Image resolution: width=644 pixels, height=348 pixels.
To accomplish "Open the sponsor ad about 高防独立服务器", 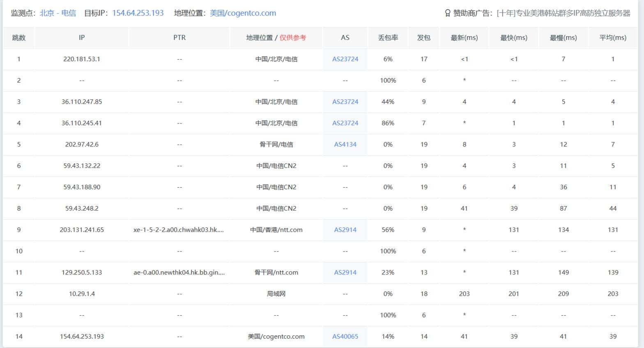I will (563, 13).
